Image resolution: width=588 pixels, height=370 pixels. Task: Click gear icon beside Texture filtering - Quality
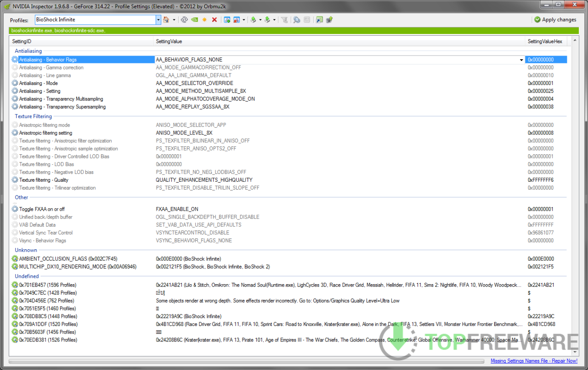tap(15, 180)
